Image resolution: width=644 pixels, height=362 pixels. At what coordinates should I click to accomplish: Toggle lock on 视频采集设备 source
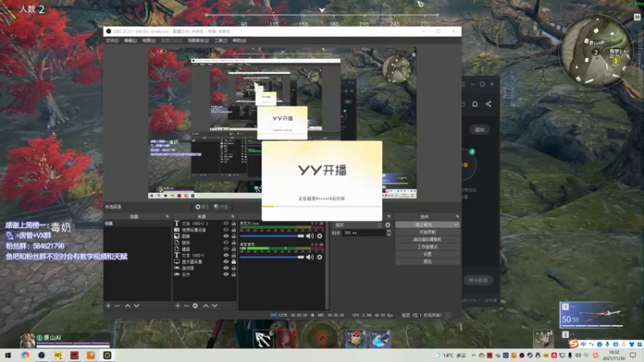233,230
